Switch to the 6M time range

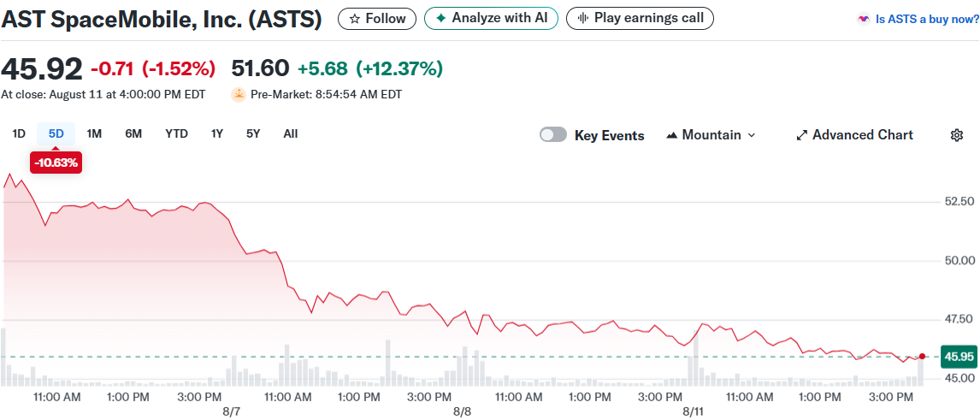click(133, 133)
